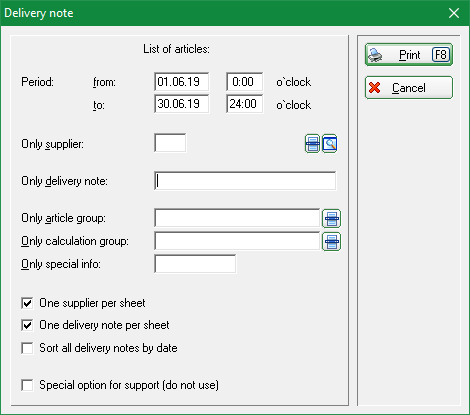Open calculation group selection list icon
The height and width of the screenshot is (415, 470).
pos(331,241)
